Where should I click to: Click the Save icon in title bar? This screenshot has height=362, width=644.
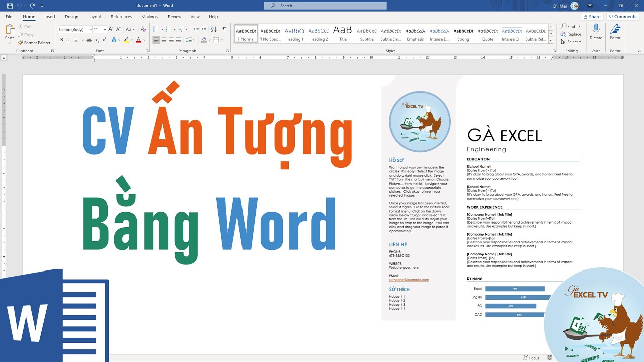pos(10,6)
